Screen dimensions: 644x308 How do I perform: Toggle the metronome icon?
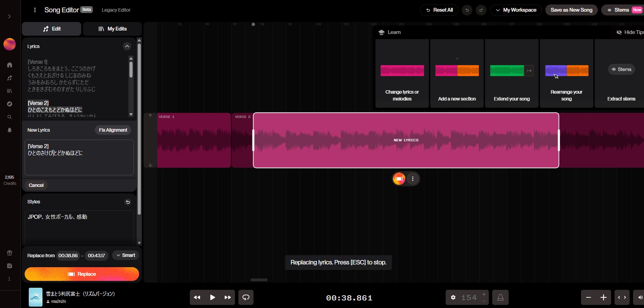click(500, 297)
